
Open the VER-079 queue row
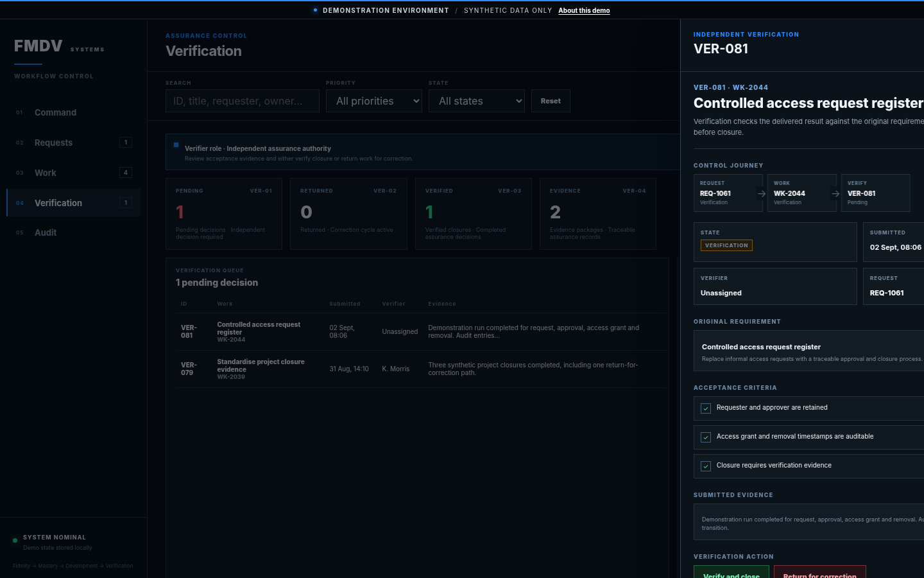(422, 369)
